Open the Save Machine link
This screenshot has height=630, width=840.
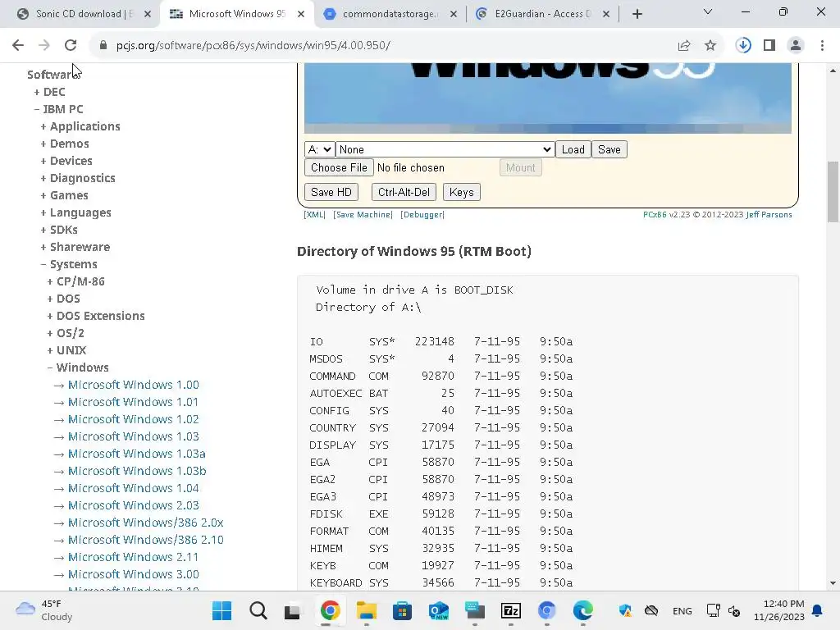(363, 214)
